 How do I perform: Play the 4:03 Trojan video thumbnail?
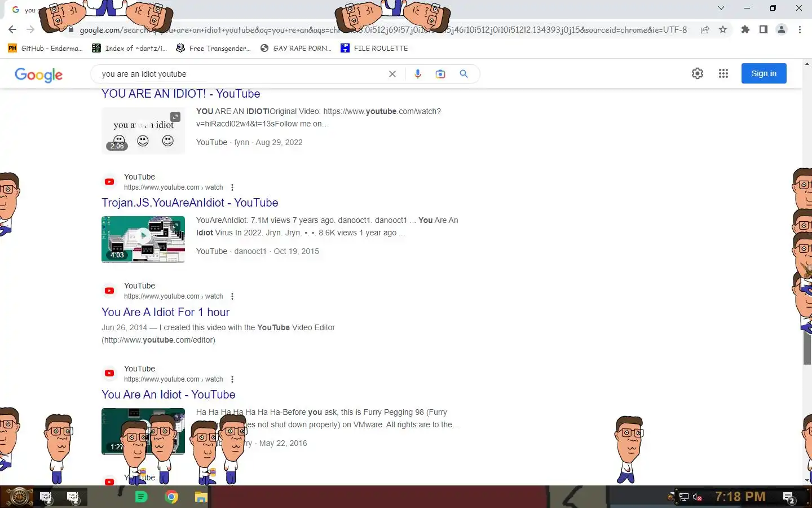[143, 239]
